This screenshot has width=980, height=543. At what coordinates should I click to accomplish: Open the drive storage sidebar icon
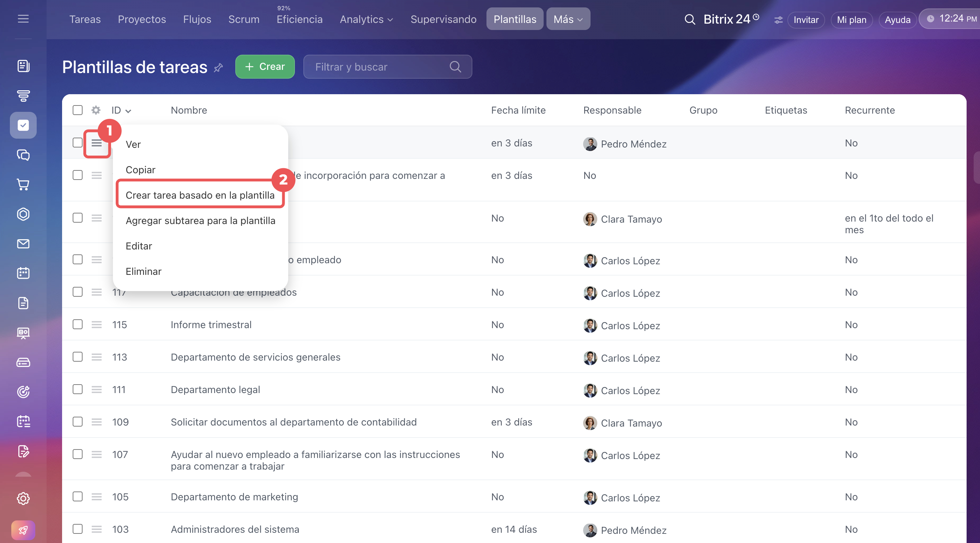[x=23, y=362]
